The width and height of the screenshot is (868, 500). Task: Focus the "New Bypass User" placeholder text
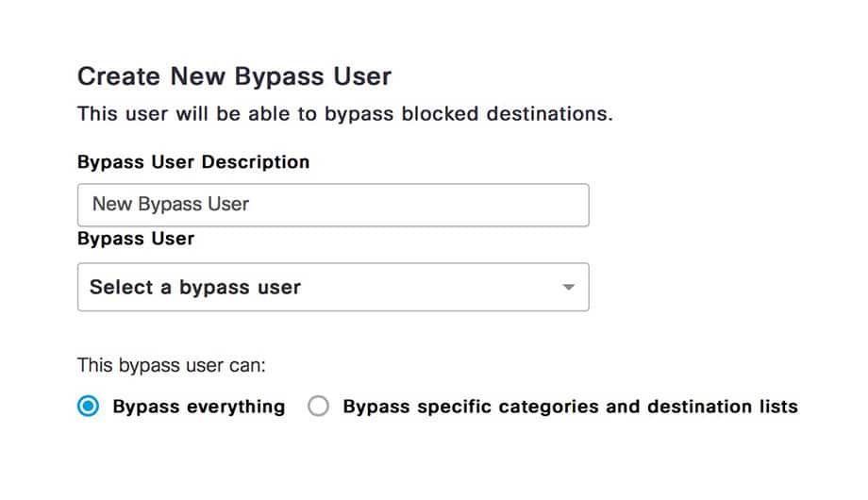click(x=171, y=205)
